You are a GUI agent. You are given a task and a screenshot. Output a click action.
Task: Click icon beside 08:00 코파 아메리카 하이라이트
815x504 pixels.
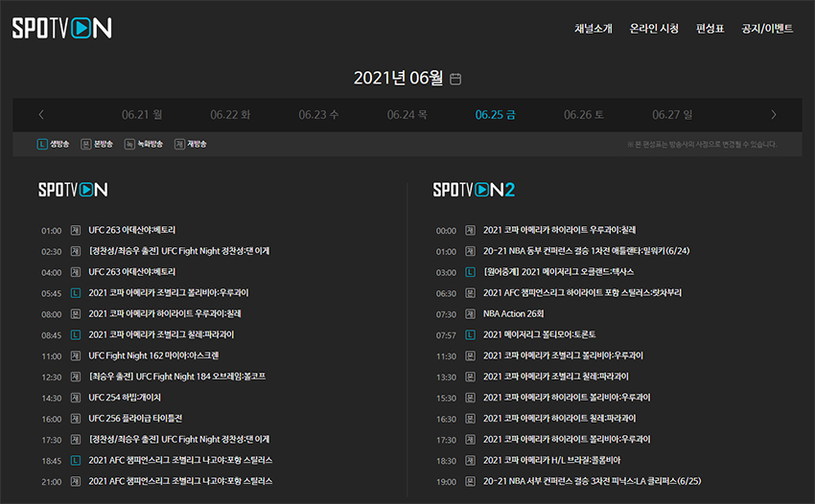(76, 314)
